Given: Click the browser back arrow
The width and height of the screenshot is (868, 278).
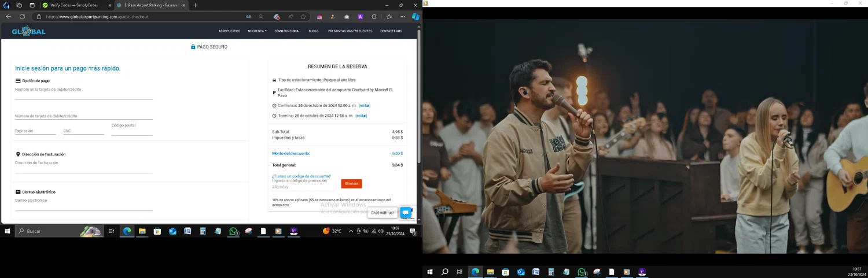Looking at the screenshot, I should (x=8, y=17).
